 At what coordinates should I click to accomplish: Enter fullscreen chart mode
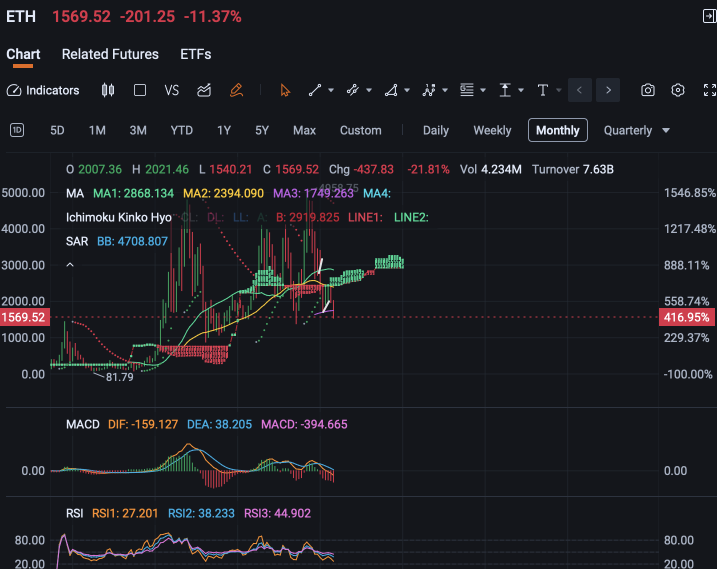[709, 90]
